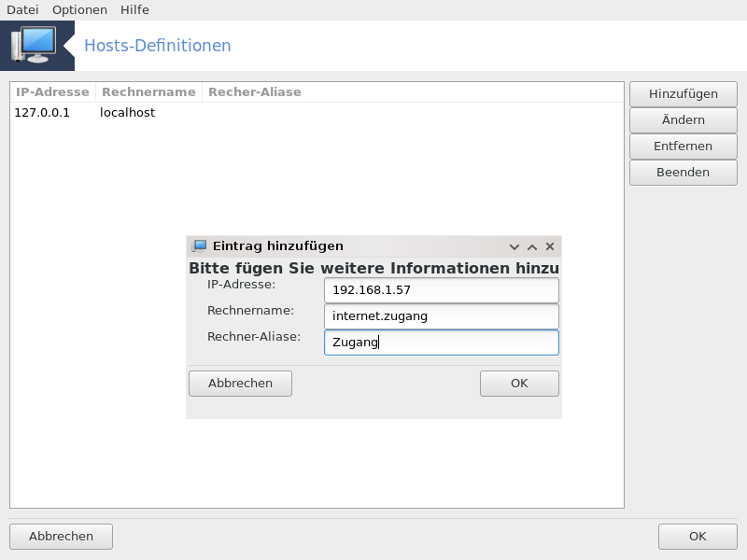Click the dialog's down-chevron title bar icon
Viewport: 747px width, 560px height.
[514, 246]
